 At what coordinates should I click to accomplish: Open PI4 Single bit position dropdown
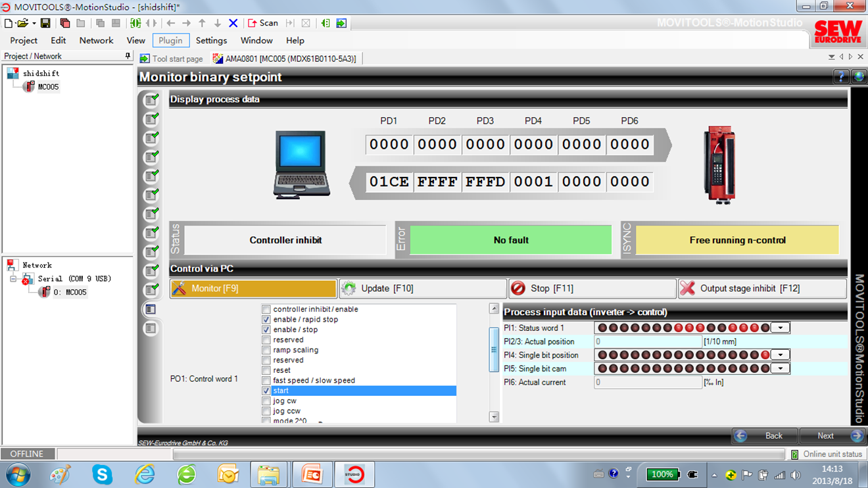pyautogui.click(x=781, y=354)
